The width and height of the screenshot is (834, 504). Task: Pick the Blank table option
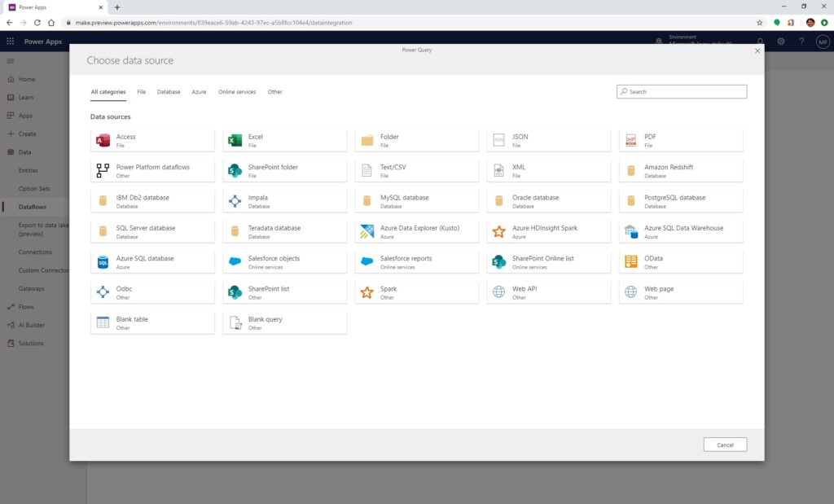[x=152, y=322]
